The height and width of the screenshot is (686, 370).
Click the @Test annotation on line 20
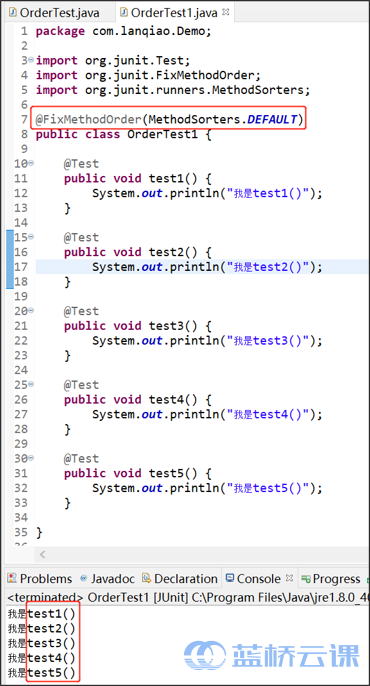point(81,311)
